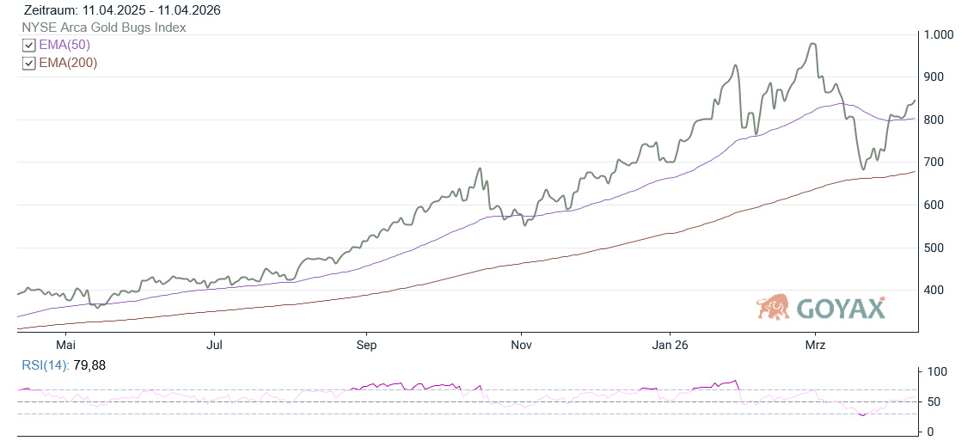Uncheck the EMA(50) checkbox
This screenshot has height=441, width=980.
[x=29, y=45]
